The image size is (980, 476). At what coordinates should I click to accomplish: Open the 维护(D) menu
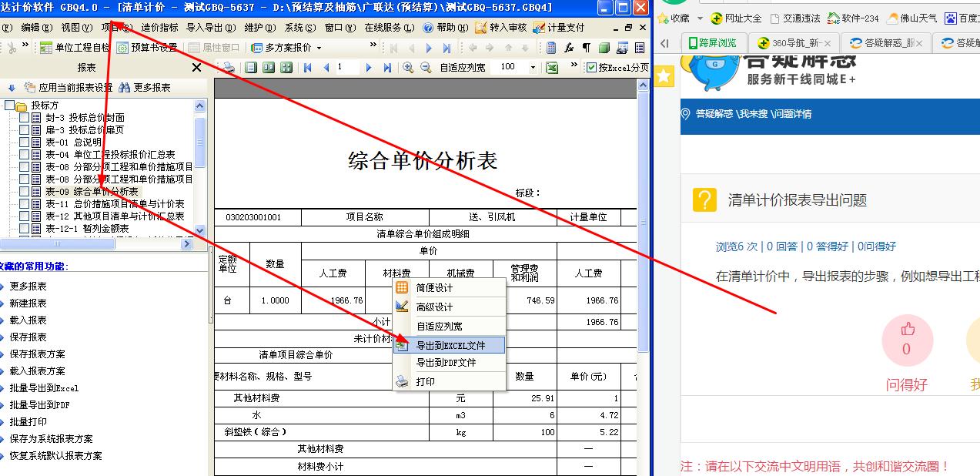259,28
